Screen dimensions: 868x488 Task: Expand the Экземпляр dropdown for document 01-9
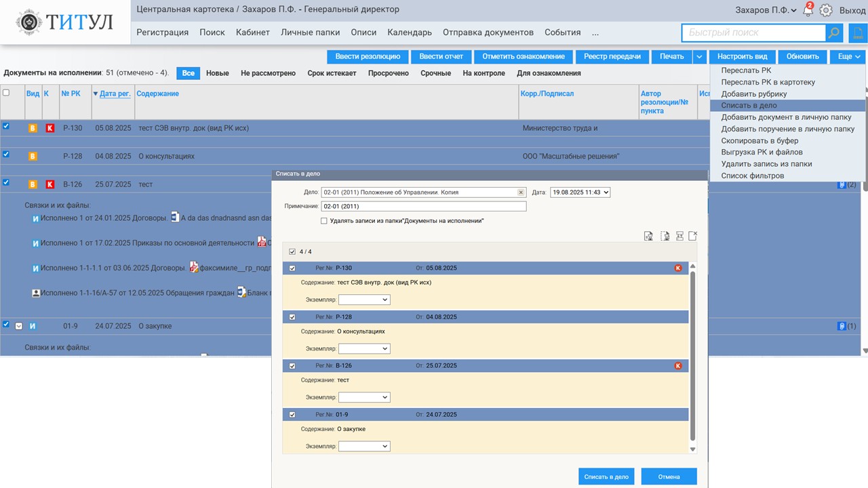click(364, 446)
